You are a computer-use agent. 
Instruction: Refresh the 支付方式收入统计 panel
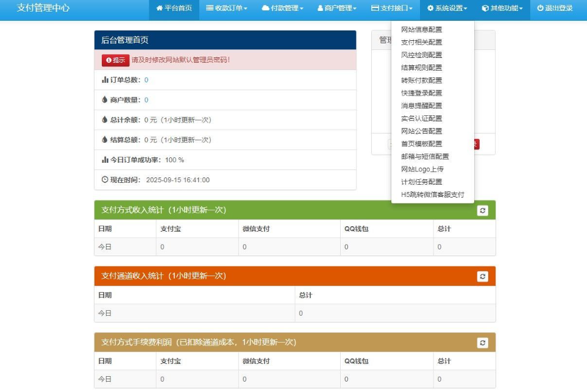[x=483, y=210]
